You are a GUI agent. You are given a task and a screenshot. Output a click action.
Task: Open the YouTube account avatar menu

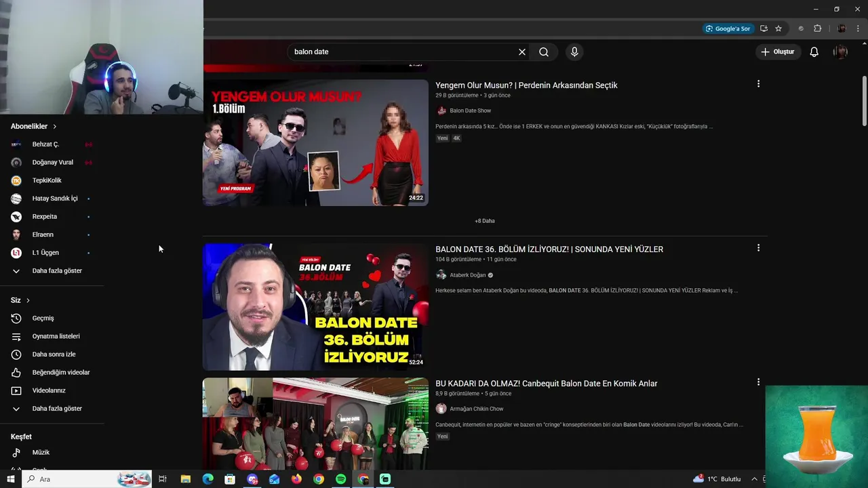coord(841,52)
